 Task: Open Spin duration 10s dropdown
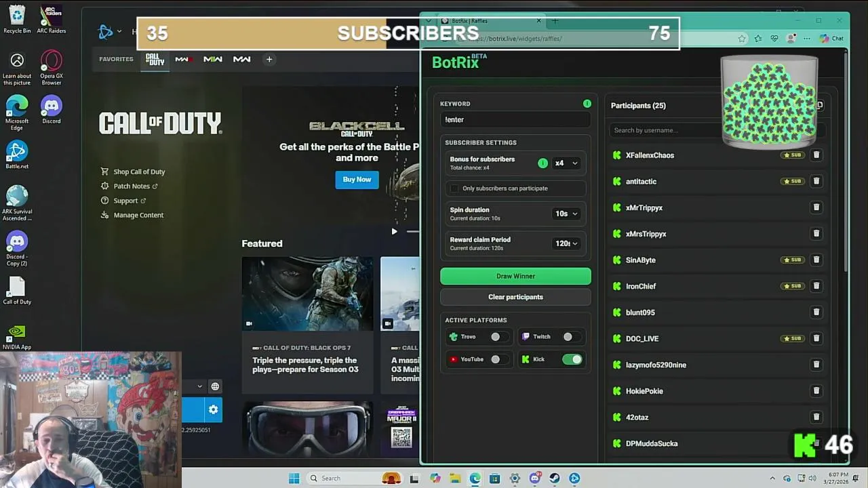(x=566, y=213)
